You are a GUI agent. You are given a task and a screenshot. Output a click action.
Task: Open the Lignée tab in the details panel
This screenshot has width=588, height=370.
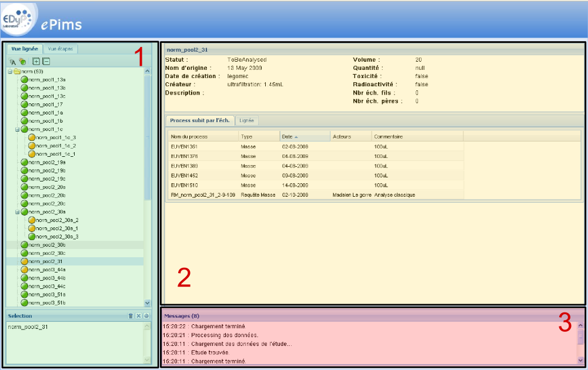click(246, 120)
